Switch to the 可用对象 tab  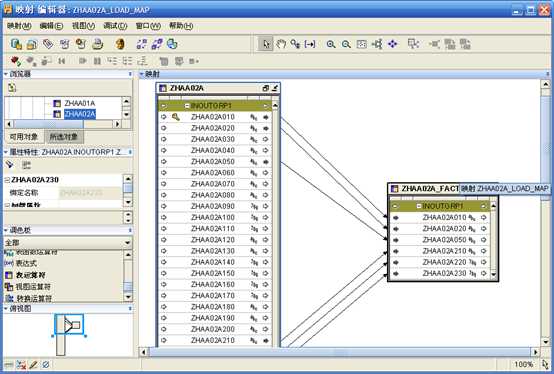click(24, 137)
